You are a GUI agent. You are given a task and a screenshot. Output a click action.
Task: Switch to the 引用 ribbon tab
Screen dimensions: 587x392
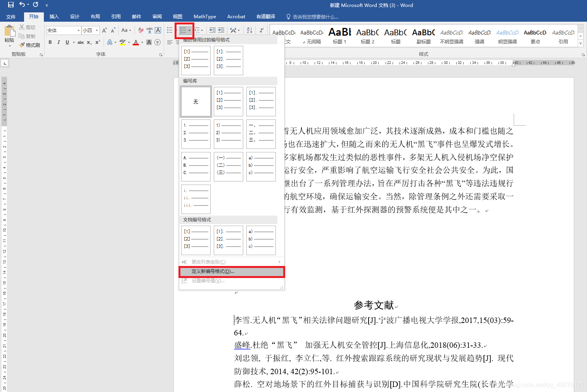point(116,17)
